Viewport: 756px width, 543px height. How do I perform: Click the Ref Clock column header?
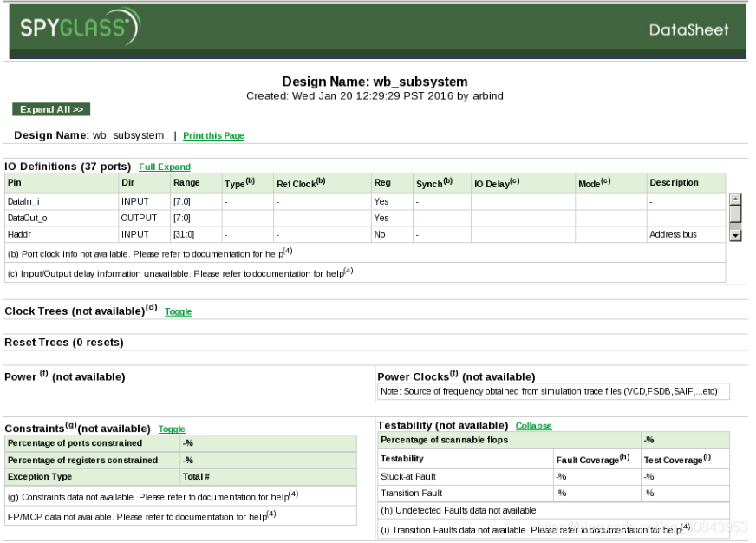[x=322, y=183]
